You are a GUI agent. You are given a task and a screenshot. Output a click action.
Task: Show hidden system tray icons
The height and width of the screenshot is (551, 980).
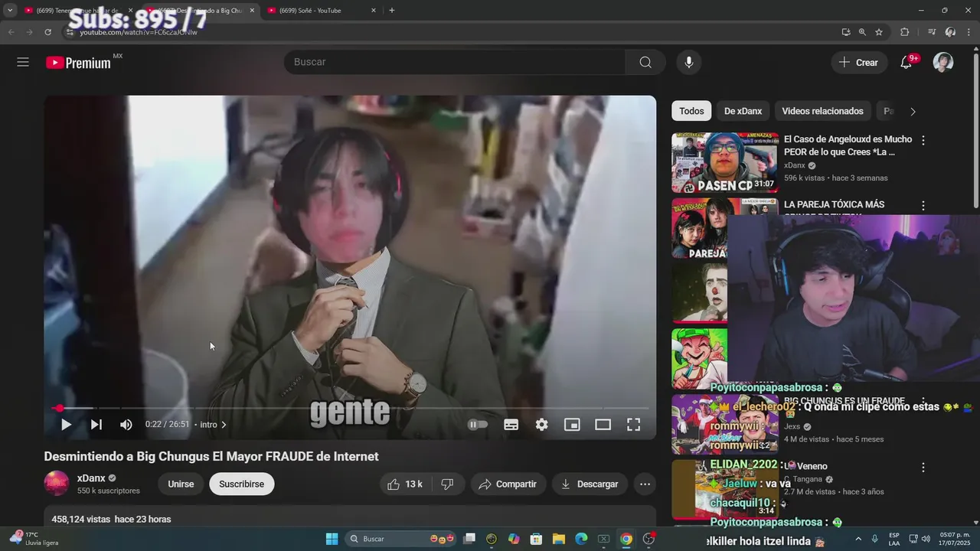(x=857, y=539)
